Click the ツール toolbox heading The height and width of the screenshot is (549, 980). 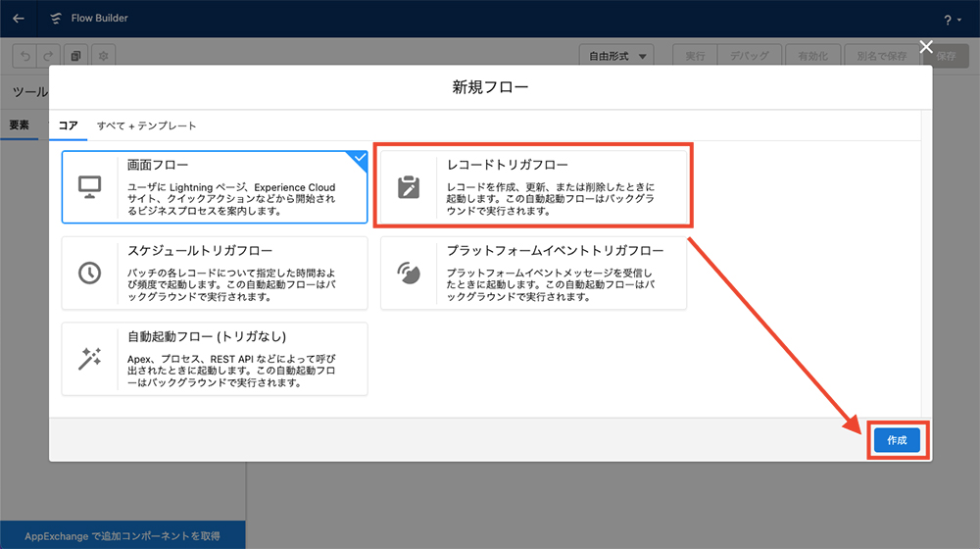(x=30, y=92)
